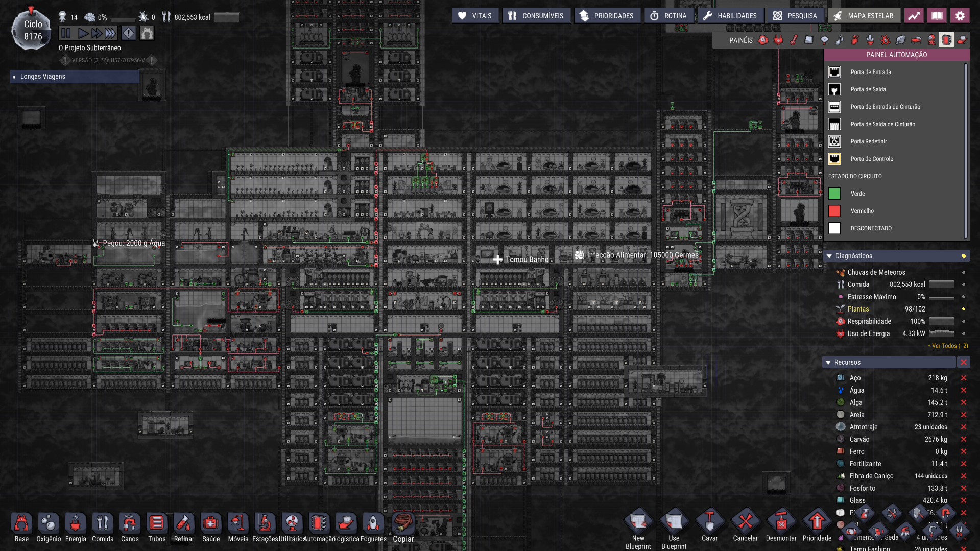The image size is (980, 551).
Task: Open the Pesquisa menu
Action: point(796,16)
